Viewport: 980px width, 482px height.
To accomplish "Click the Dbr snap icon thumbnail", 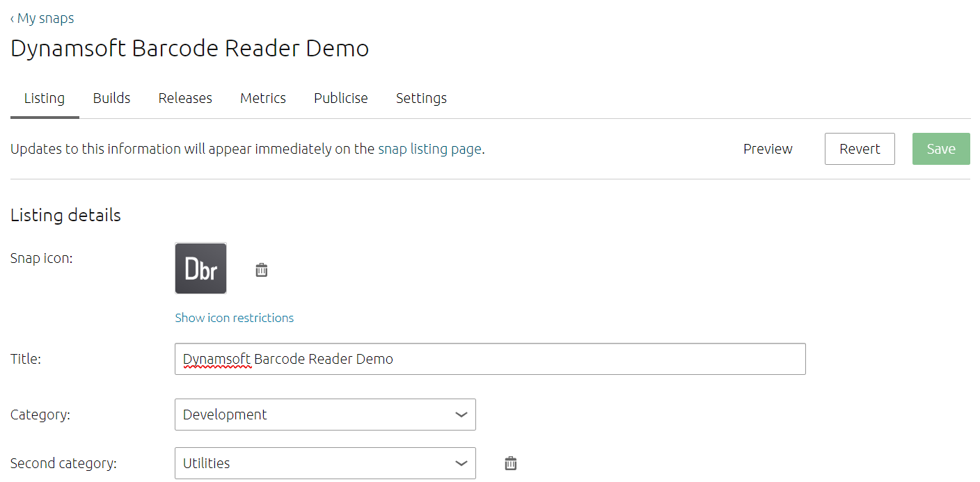I will [200, 268].
